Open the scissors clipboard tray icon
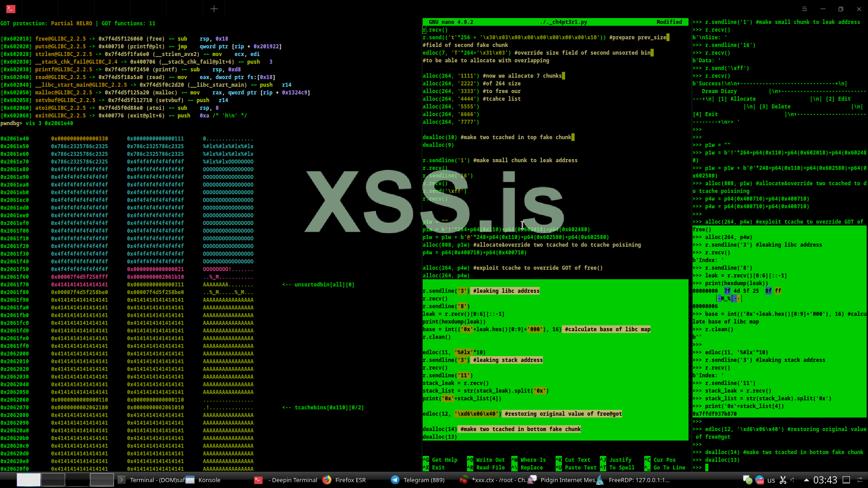 pos(783,480)
